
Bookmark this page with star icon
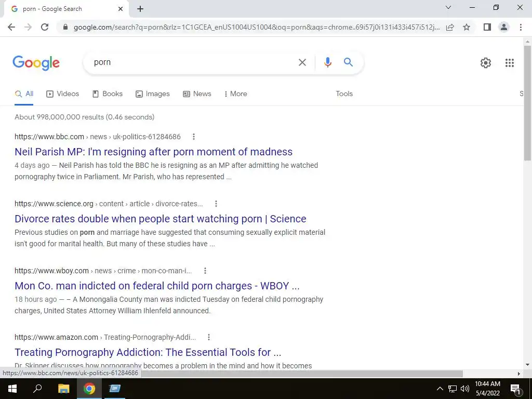point(467,27)
